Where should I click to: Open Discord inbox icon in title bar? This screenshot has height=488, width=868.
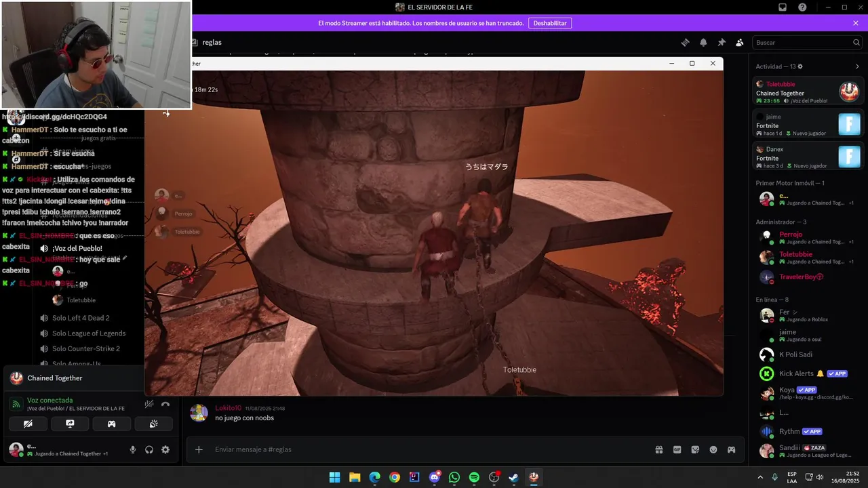coord(783,7)
